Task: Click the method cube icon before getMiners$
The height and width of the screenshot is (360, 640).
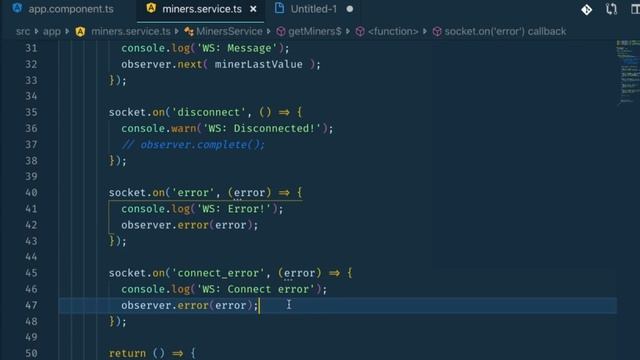Action: 280,31
